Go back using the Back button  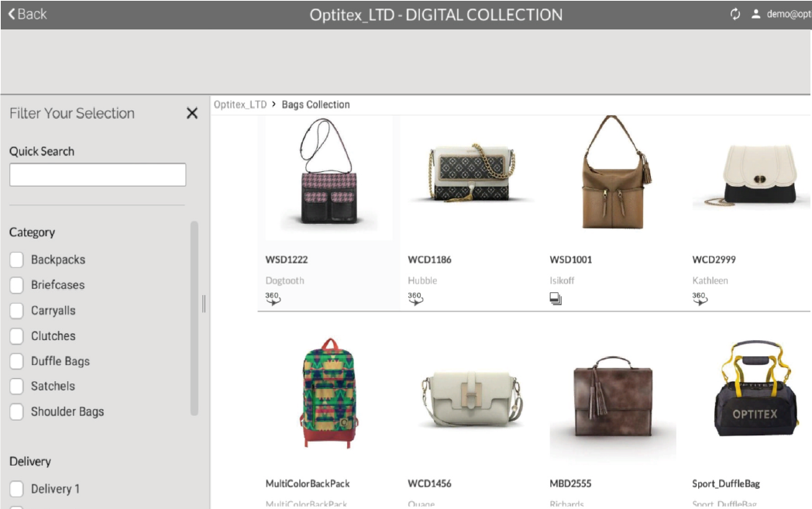[27, 14]
